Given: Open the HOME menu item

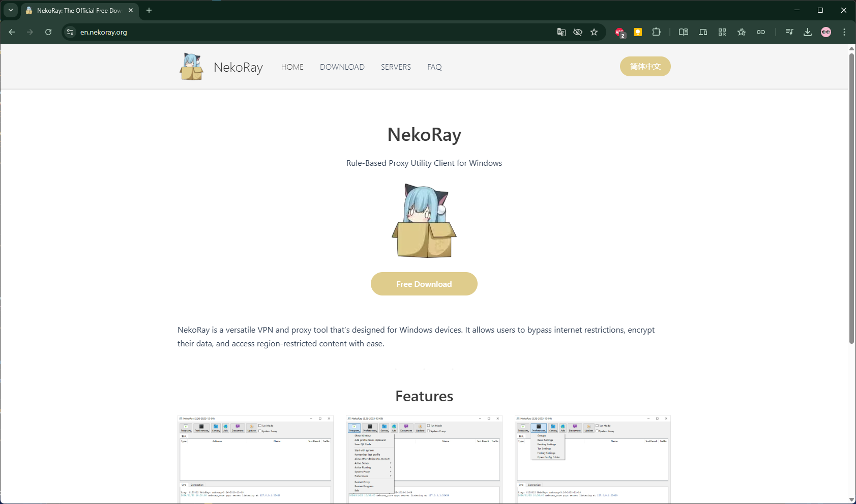Looking at the screenshot, I should pyautogui.click(x=292, y=67).
